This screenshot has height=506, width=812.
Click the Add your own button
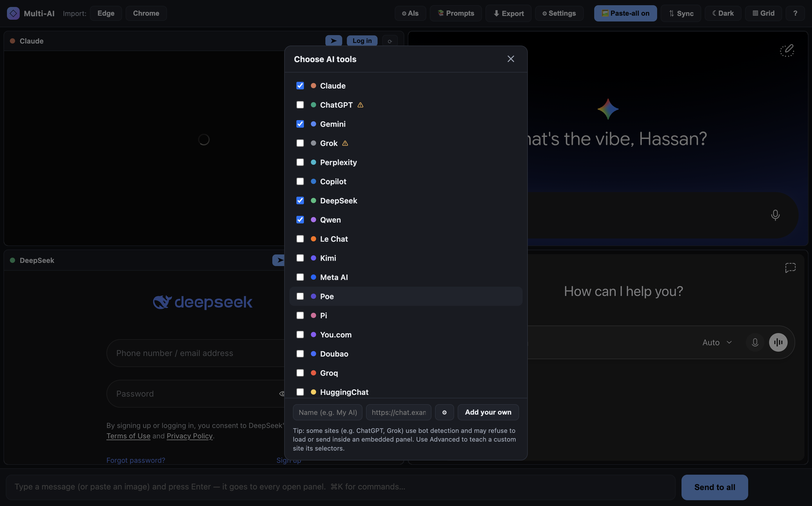(488, 412)
